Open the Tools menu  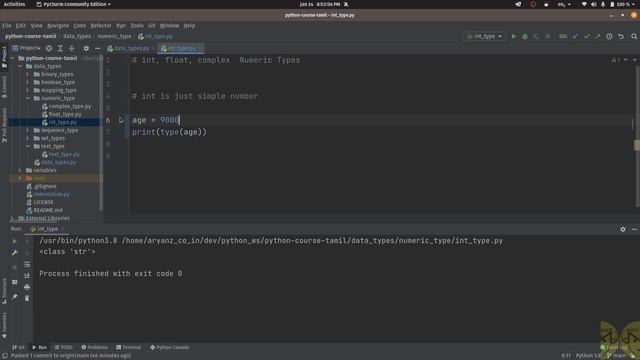point(137,26)
